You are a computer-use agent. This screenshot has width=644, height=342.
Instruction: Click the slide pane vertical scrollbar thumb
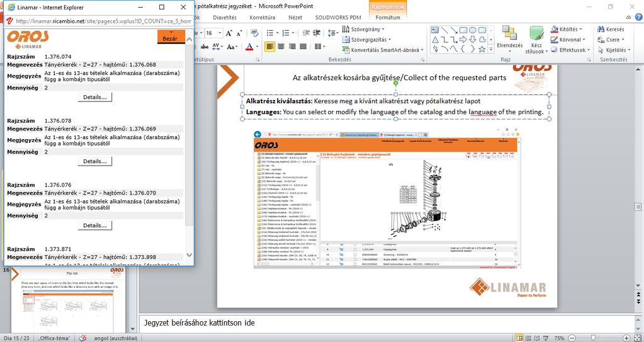coord(638,207)
